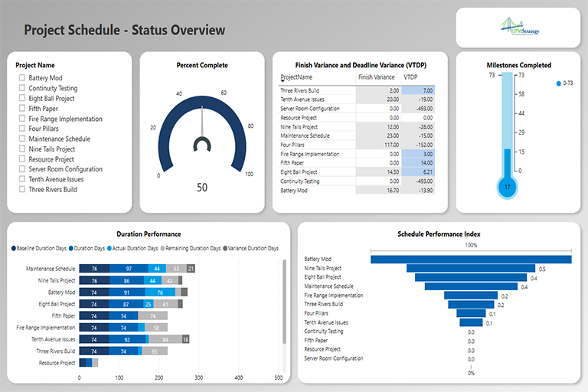Click Maintenance Schedule duration bar showing 97
The height and width of the screenshot is (392, 588).
click(x=129, y=269)
